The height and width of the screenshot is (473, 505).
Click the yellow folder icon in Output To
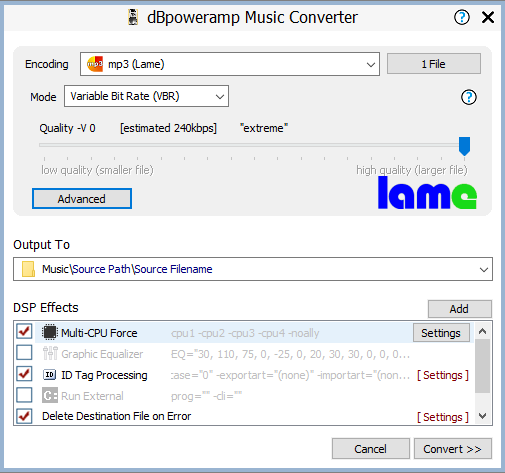tap(28, 269)
